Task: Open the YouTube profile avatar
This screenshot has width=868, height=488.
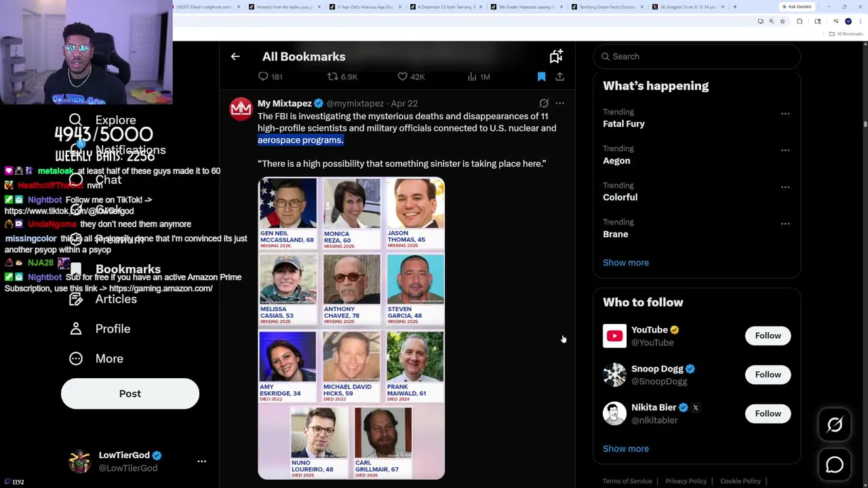Action: pos(614,335)
